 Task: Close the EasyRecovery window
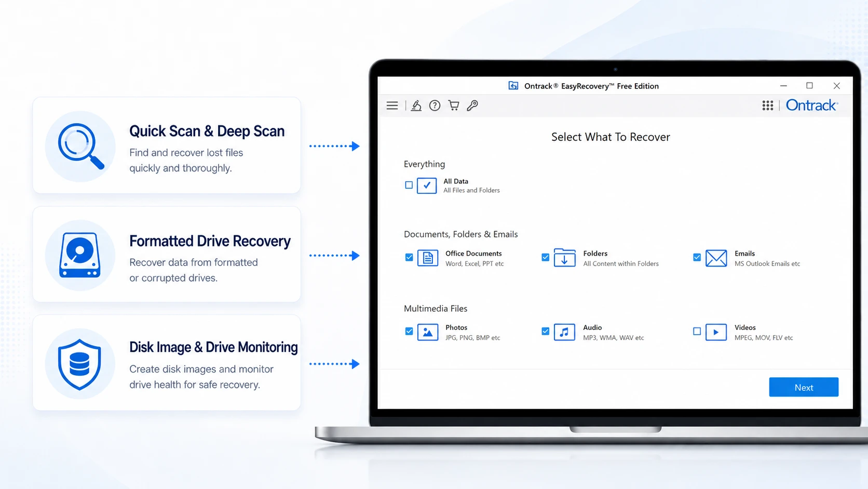pos(836,86)
